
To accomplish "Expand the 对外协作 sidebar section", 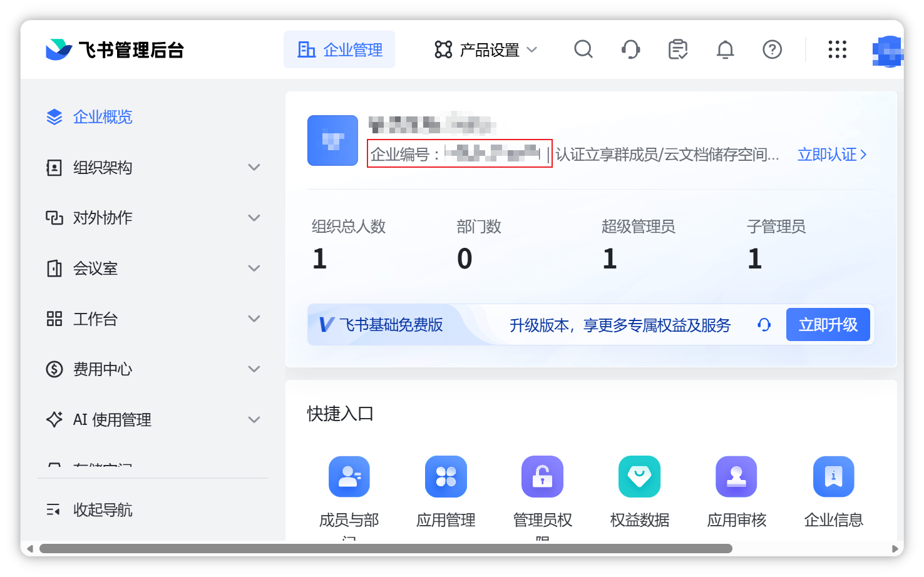I will [153, 217].
